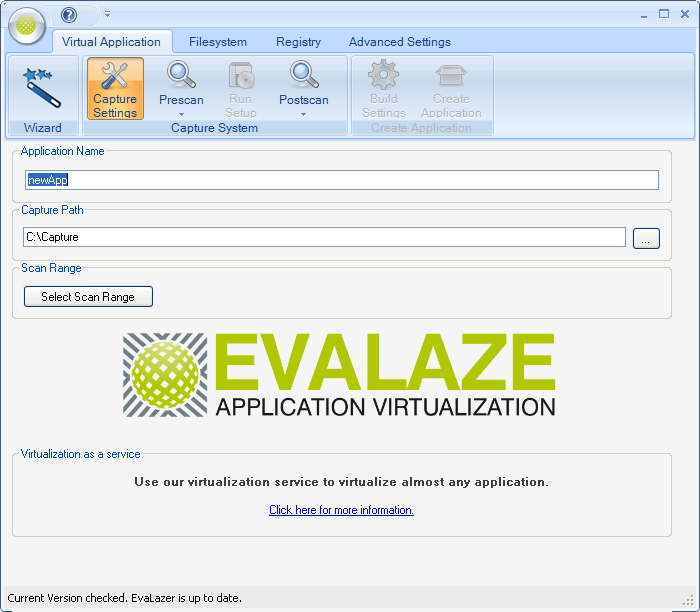Maximize the Evalaze window
The width and height of the screenshot is (700, 612).
664,14
